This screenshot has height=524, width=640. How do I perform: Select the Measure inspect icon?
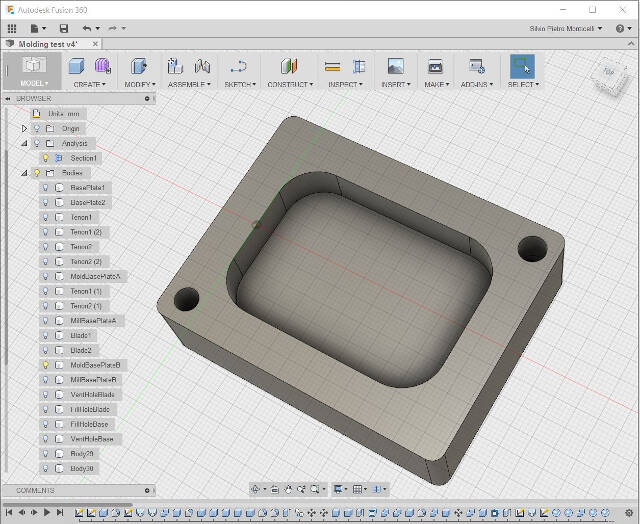pyautogui.click(x=333, y=67)
